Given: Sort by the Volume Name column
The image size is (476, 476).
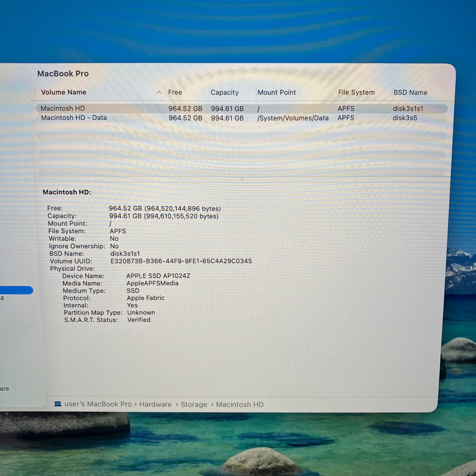Looking at the screenshot, I should (x=64, y=92).
